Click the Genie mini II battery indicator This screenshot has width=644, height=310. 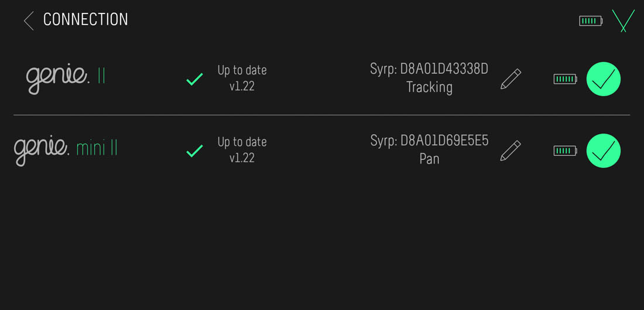(565, 151)
